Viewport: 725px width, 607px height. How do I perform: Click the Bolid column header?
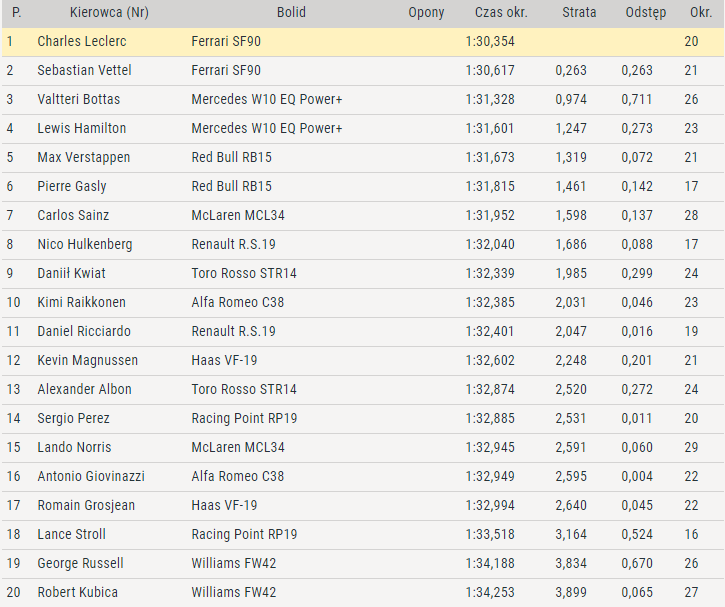point(291,12)
